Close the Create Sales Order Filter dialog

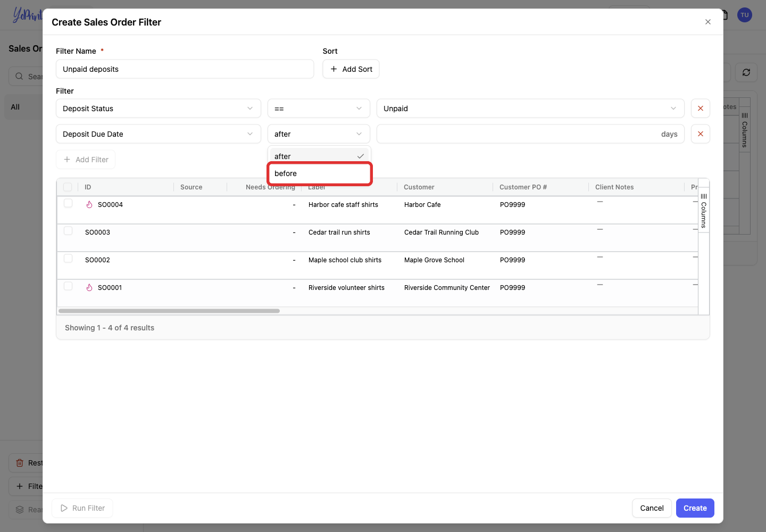[707, 22]
